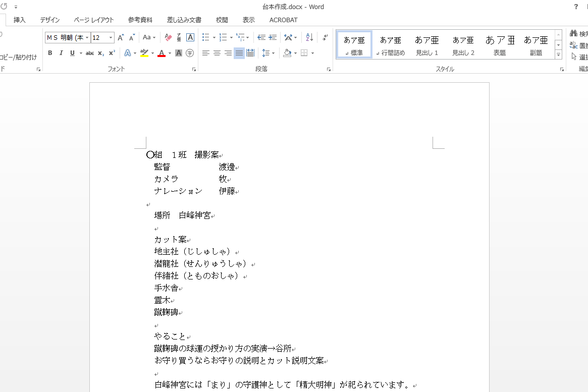Toggle justified alignment
The width and height of the screenshot is (588, 392).
pyautogui.click(x=239, y=53)
